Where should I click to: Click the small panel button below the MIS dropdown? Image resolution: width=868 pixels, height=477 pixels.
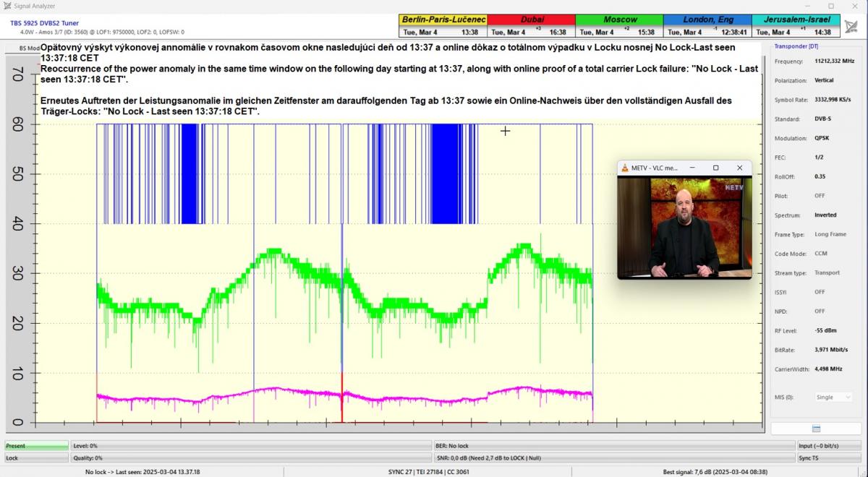tap(816, 429)
